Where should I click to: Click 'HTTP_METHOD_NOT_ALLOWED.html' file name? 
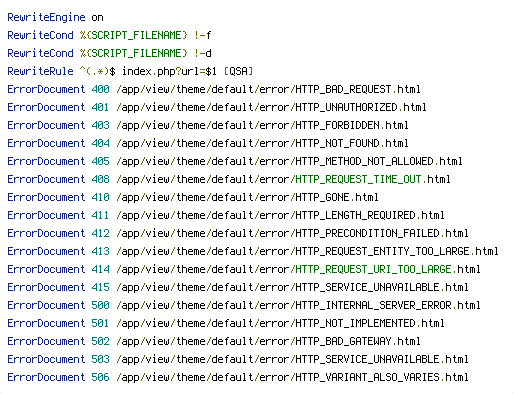[x=379, y=161]
